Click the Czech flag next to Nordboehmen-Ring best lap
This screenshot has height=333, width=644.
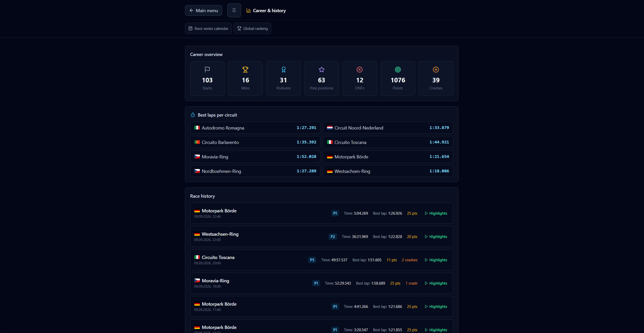click(197, 171)
